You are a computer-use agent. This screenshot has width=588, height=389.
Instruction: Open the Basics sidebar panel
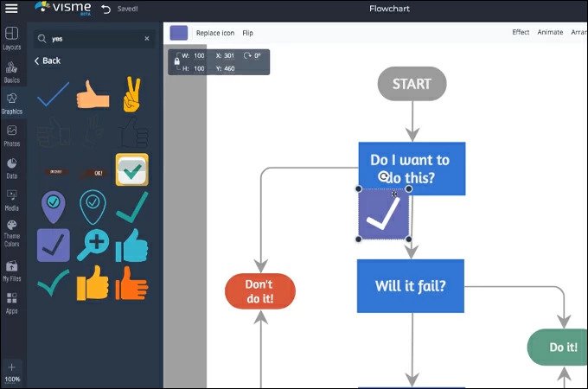[12, 71]
